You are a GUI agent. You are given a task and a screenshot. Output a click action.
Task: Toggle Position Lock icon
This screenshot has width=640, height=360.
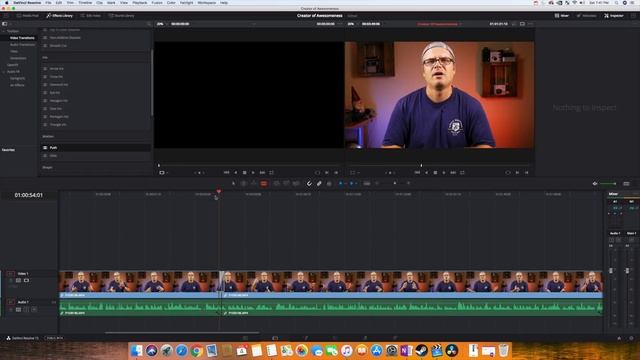point(329,184)
